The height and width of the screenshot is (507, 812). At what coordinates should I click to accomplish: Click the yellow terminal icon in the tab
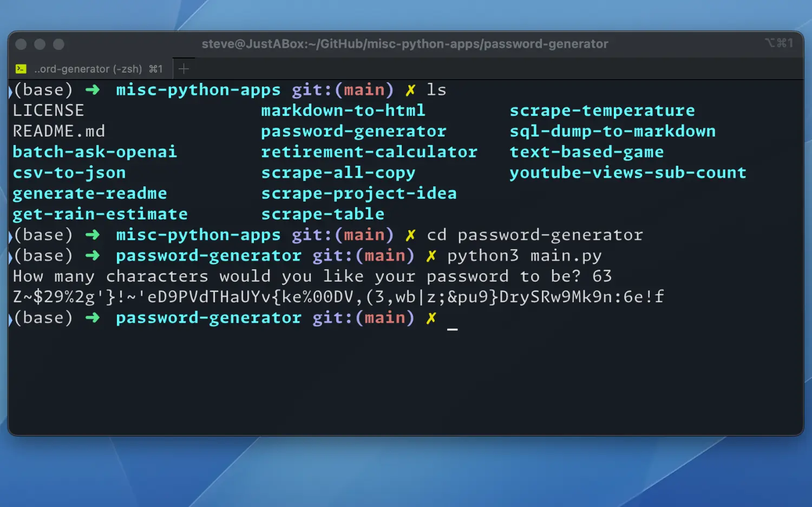(21, 68)
